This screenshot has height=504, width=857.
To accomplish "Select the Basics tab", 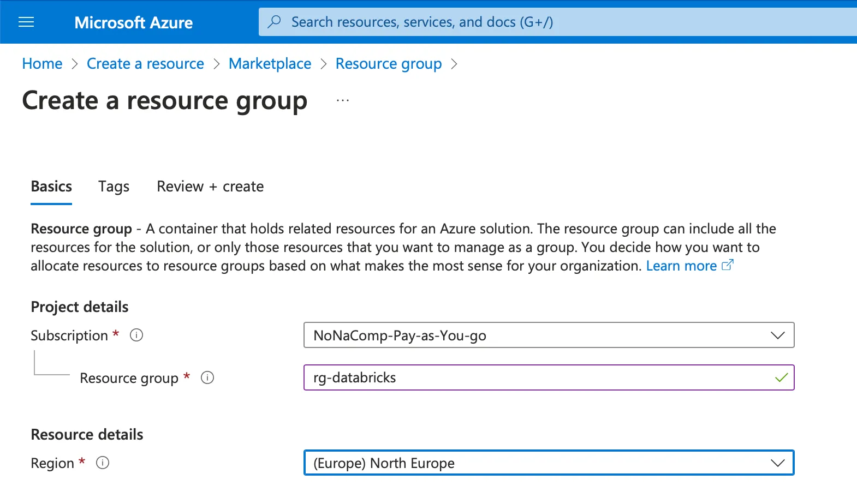I will coord(51,187).
